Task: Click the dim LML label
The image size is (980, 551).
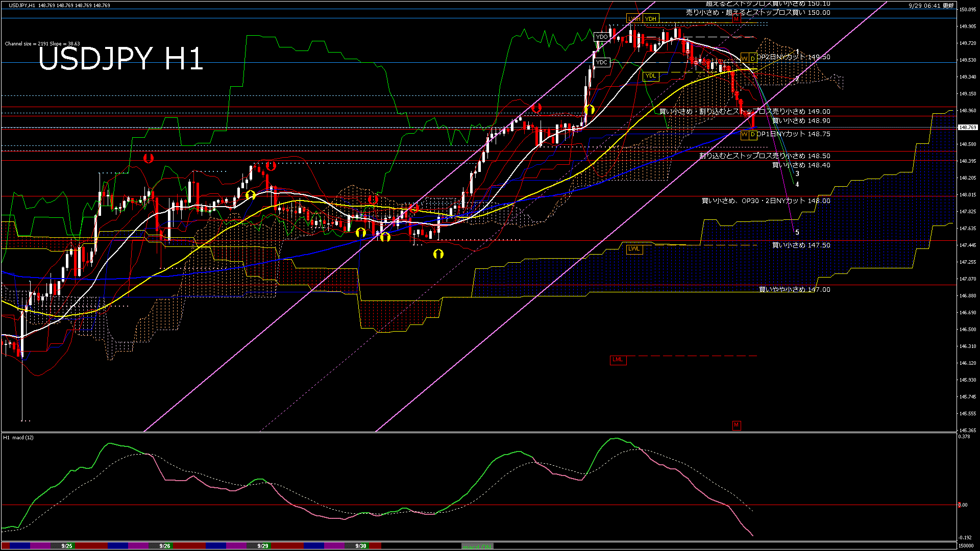Action: coord(618,360)
